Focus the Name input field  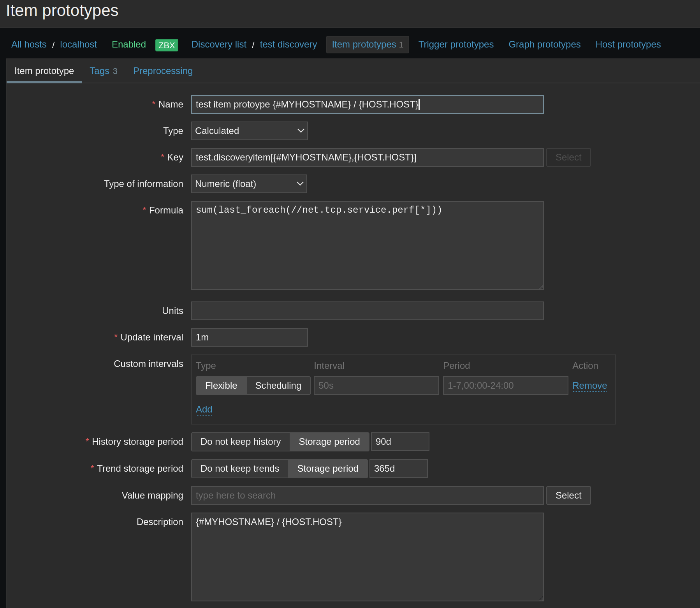click(x=368, y=104)
